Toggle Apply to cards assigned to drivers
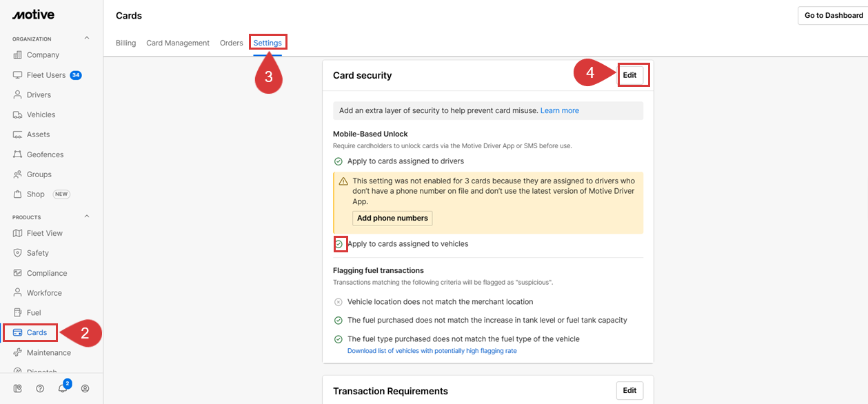 point(339,161)
